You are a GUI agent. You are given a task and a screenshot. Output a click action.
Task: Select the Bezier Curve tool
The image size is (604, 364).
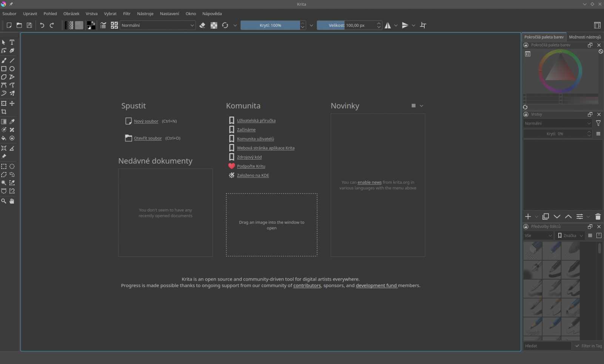pos(4,85)
